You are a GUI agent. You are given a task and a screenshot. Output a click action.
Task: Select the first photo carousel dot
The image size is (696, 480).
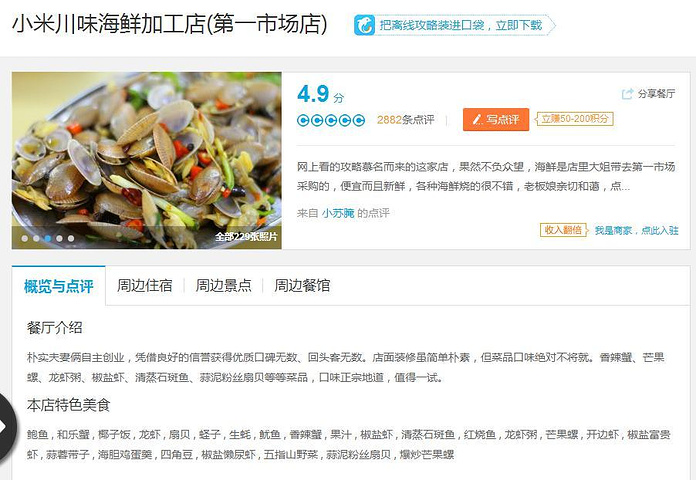(25, 238)
